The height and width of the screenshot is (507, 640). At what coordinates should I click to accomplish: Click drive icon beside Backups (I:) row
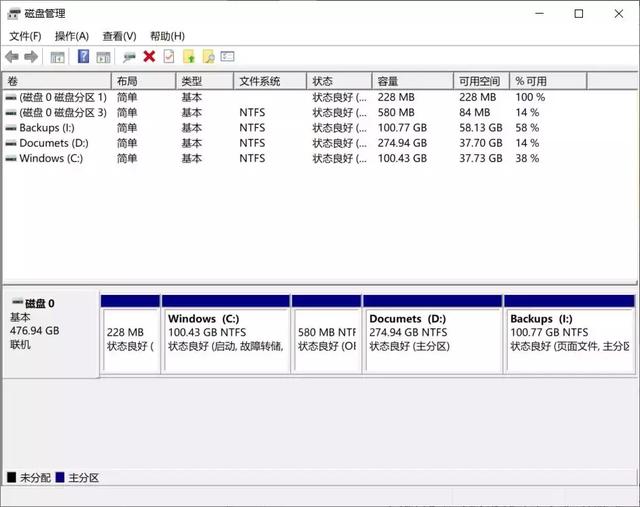[x=11, y=128]
